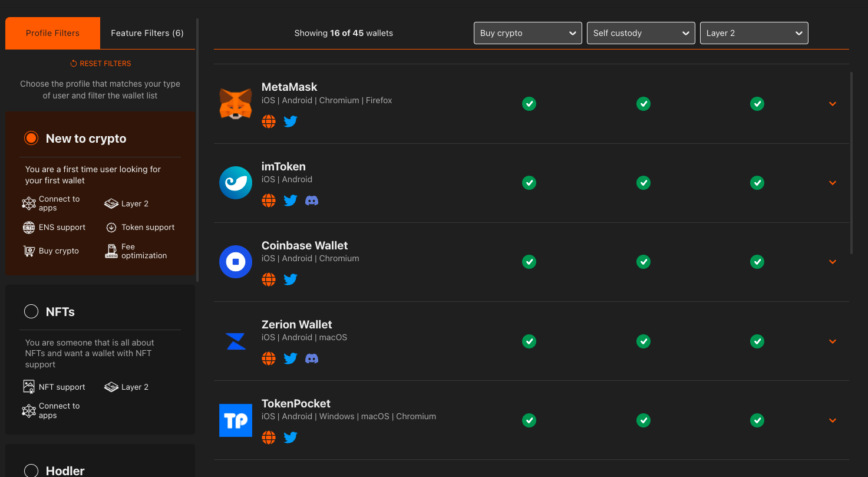This screenshot has width=868, height=477.
Task: Select the New to crypto profile
Action: pos(31,139)
